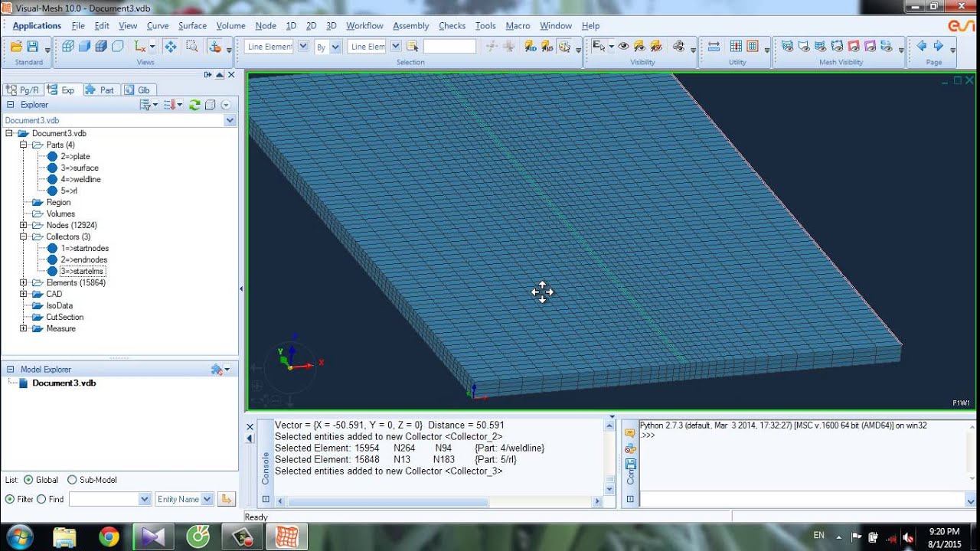Open the Explorer filter icon
Viewport: 980px width, 551px height.
pos(145,105)
